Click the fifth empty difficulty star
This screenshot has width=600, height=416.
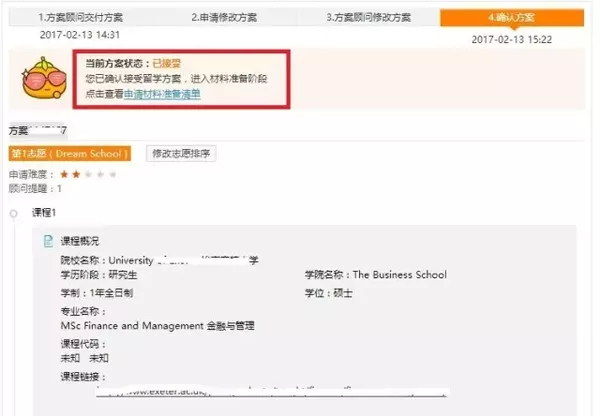(111, 174)
